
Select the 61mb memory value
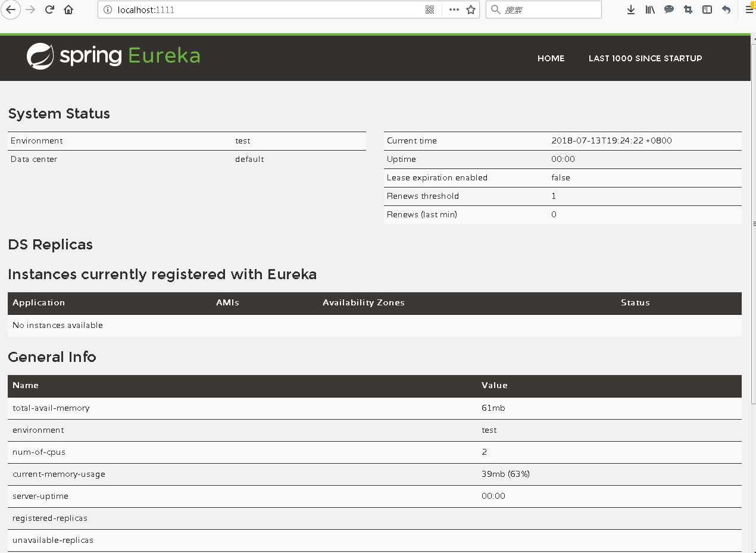(493, 408)
